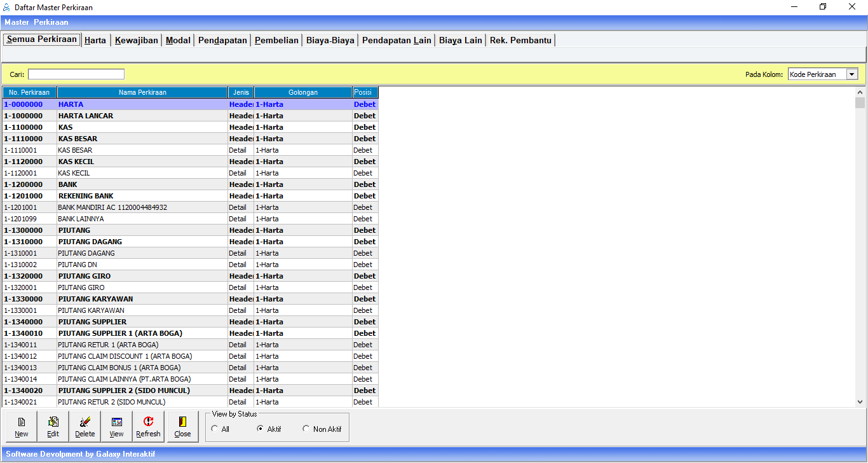Open the View record icon
This screenshot has height=463, width=868.
click(117, 422)
